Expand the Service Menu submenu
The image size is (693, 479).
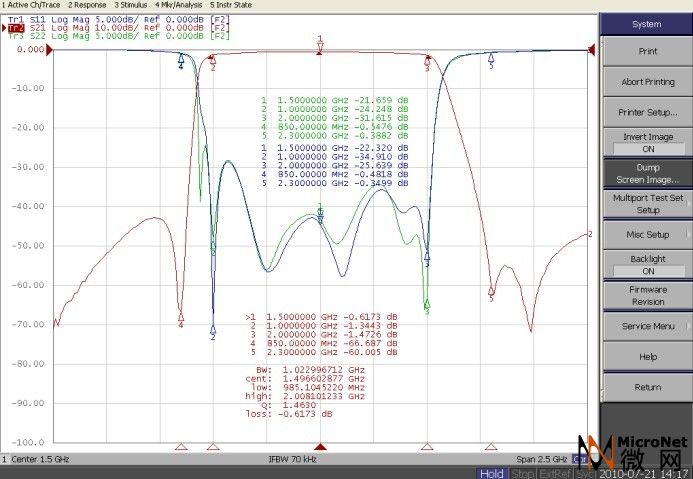coord(647,326)
